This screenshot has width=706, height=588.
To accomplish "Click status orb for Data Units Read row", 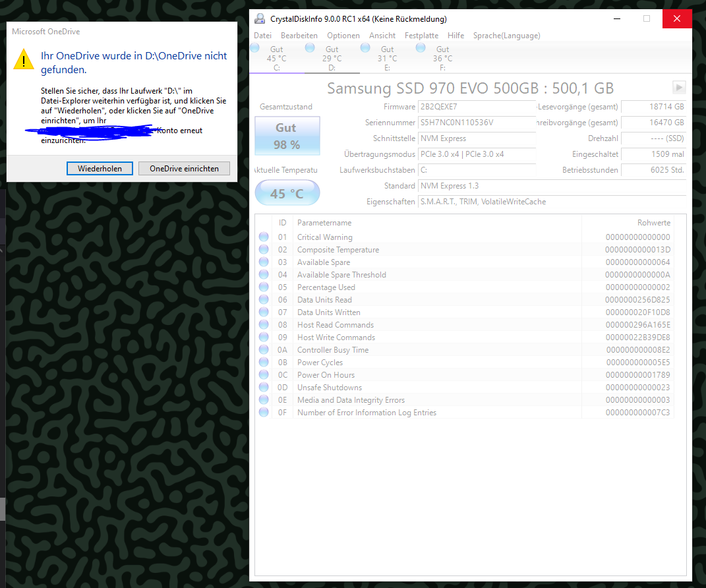I will [x=264, y=299].
